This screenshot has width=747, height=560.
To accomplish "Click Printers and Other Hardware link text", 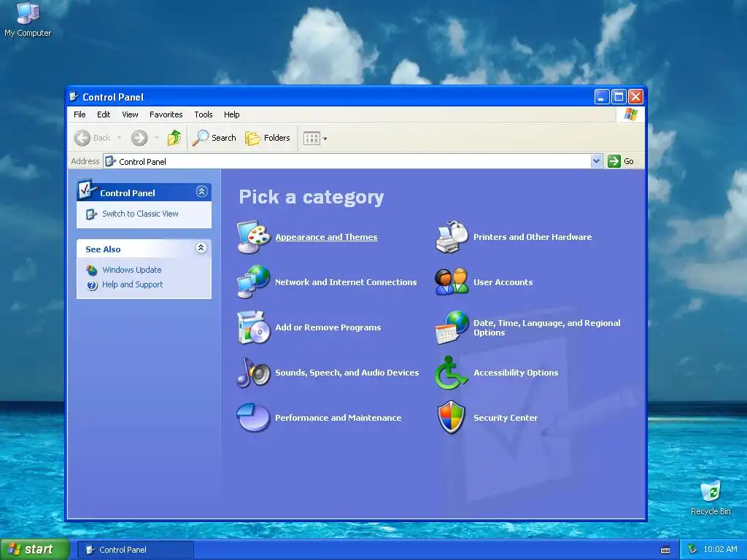I will [533, 237].
